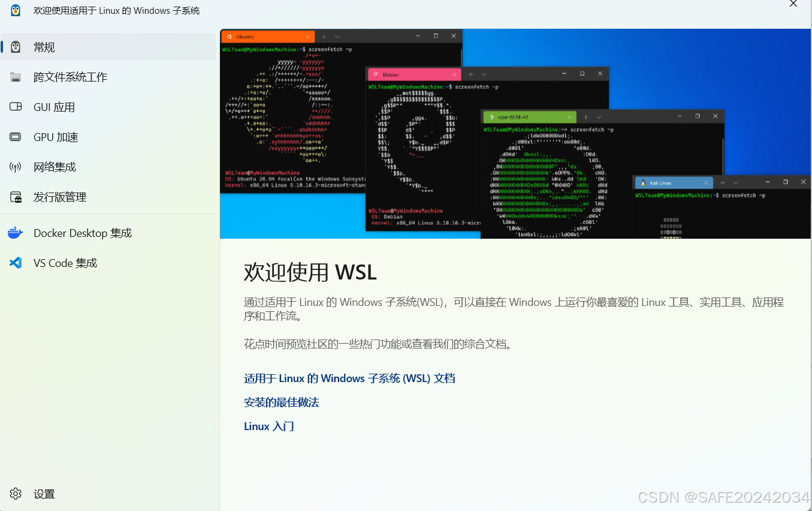Click the Docker whale icon
Viewport: 812px width, 511px height.
pos(16,233)
